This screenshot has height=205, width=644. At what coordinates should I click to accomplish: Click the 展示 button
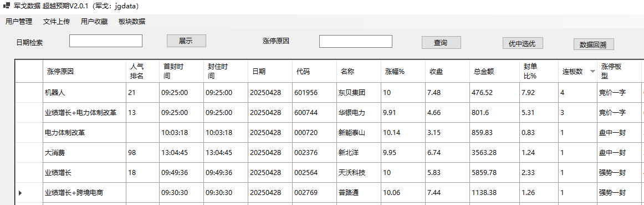[186, 41]
